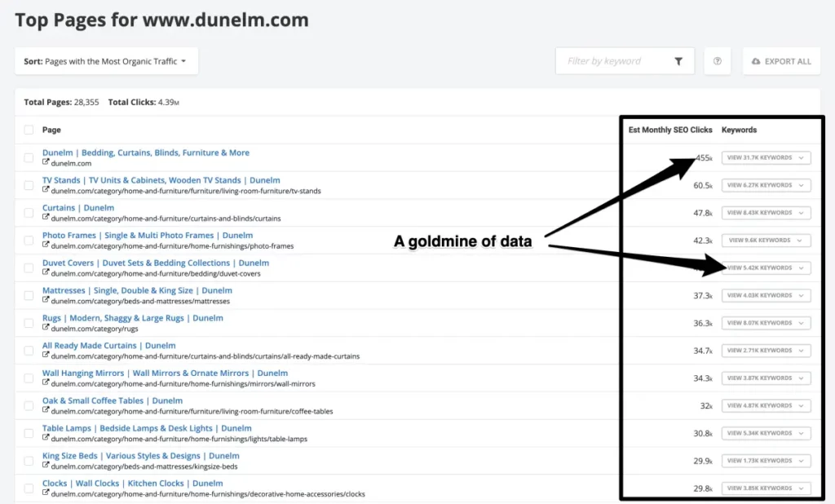The height and width of the screenshot is (504, 835).
Task: Tick the All Ready Made Curtains checkbox
Action: point(29,351)
